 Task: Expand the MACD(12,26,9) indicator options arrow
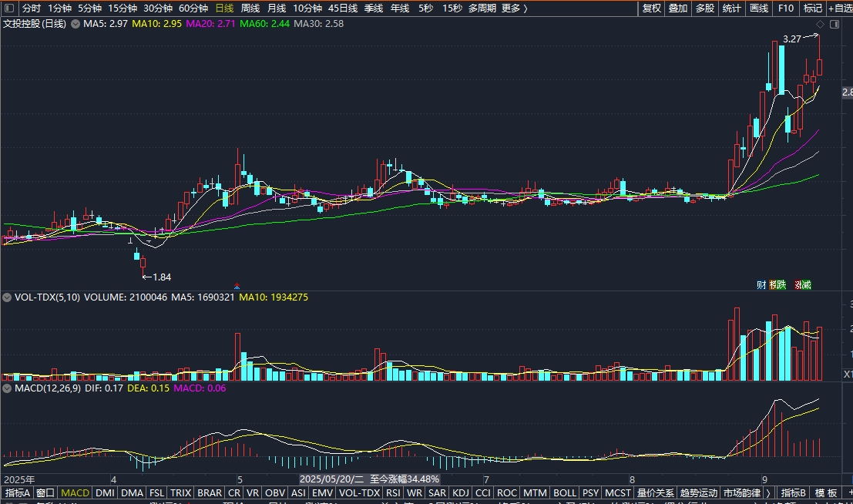tap(7, 388)
